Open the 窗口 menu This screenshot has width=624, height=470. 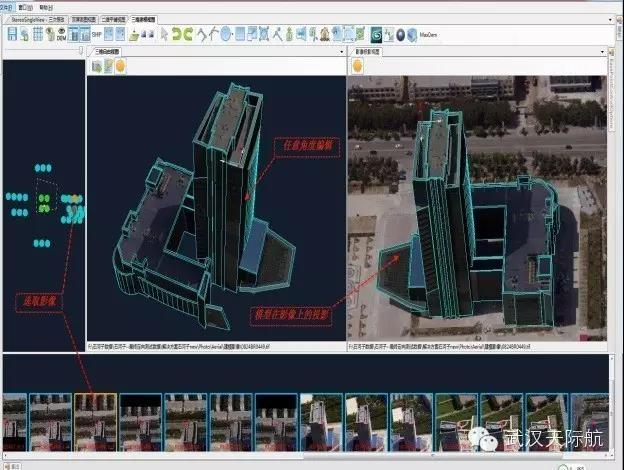(x=25, y=5)
